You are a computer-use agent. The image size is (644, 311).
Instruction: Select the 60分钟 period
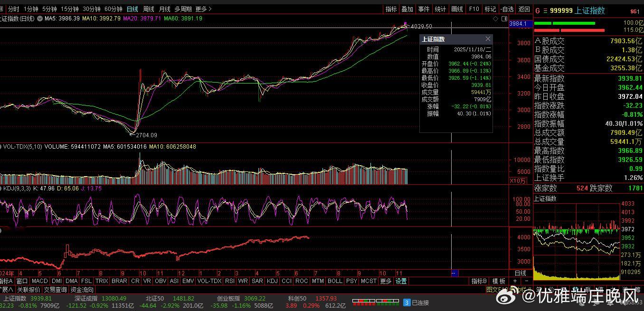(x=113, y=9)
